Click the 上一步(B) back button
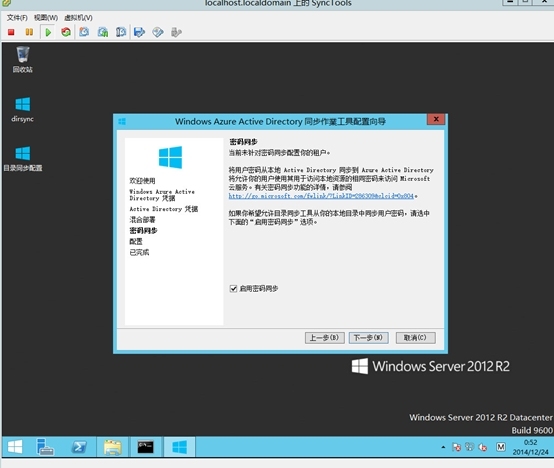The width and height of the screenshot is (554, 468). 324,338
